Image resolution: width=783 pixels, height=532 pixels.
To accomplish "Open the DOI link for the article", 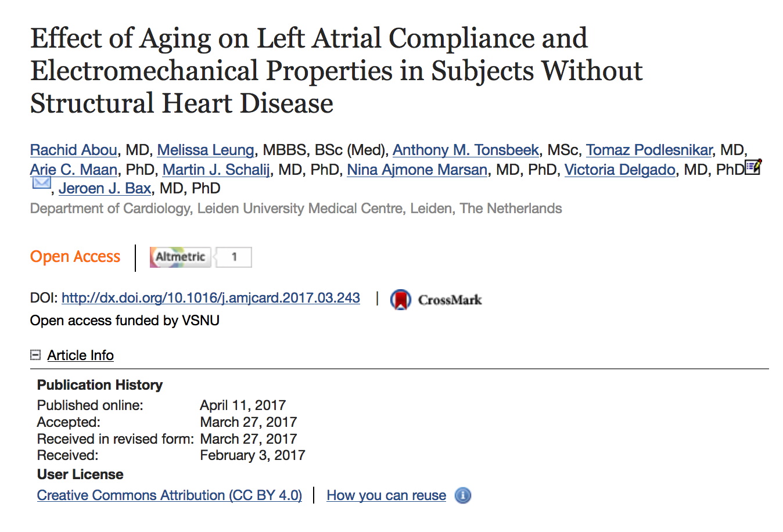I will click(x=210, y=298).
